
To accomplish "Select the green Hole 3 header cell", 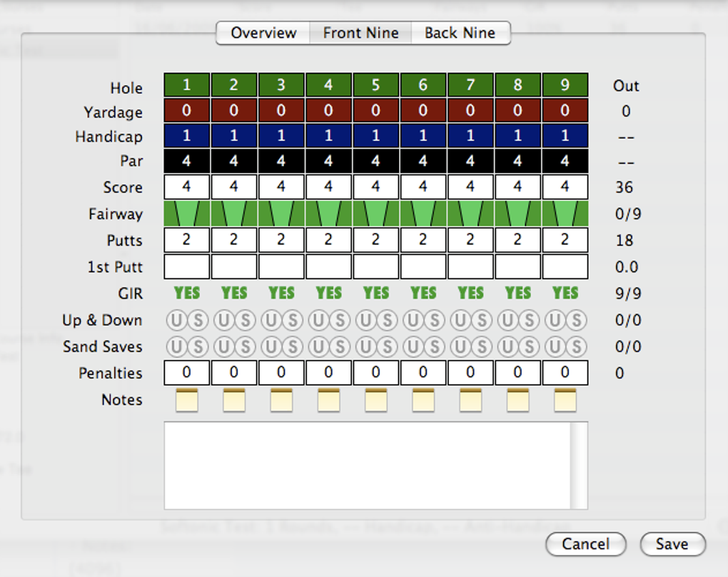I will [282, 85].
